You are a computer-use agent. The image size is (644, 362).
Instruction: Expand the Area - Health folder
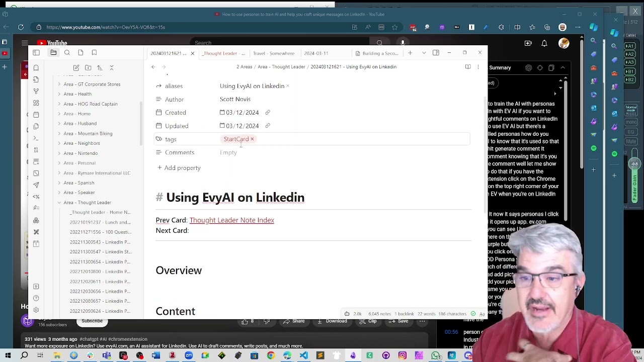(59, 94)
